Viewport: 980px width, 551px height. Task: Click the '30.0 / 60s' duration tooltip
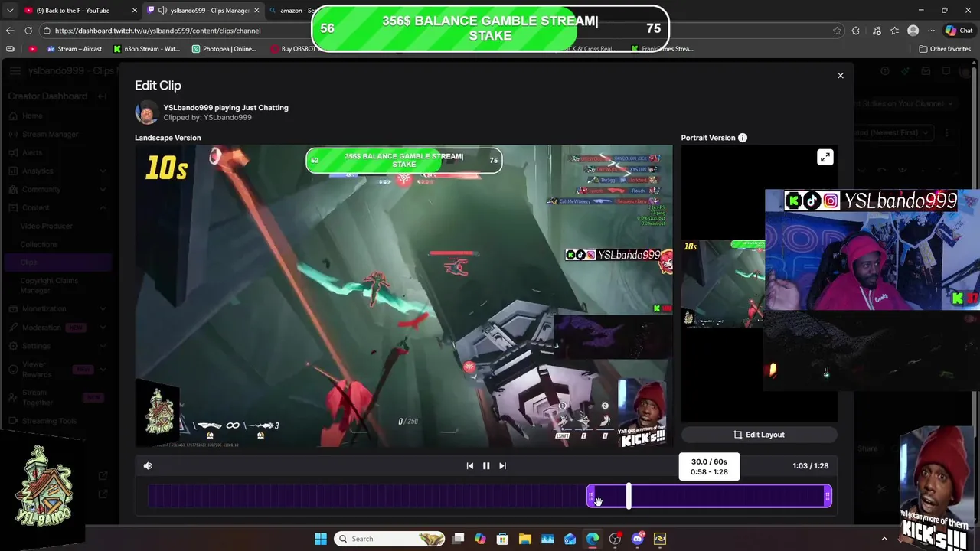click(709, 467)
